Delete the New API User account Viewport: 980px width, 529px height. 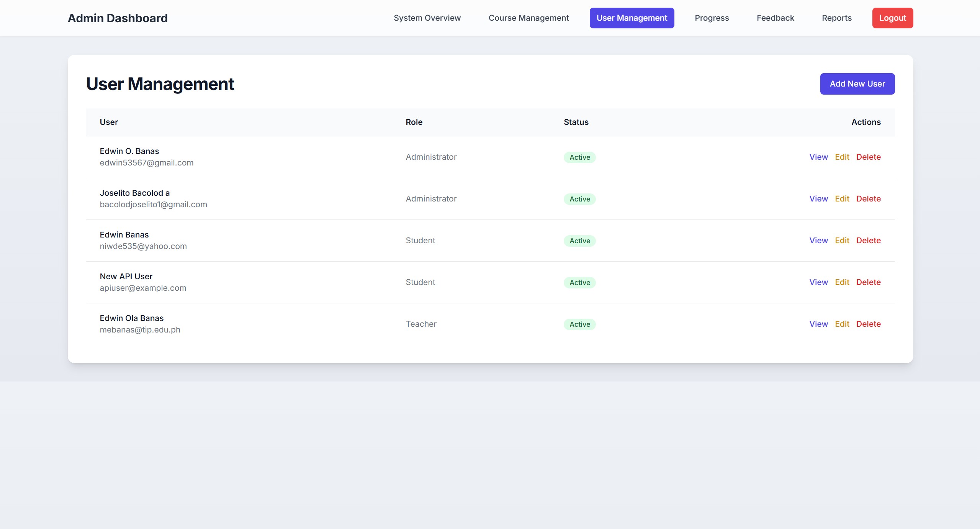point(868,282)
